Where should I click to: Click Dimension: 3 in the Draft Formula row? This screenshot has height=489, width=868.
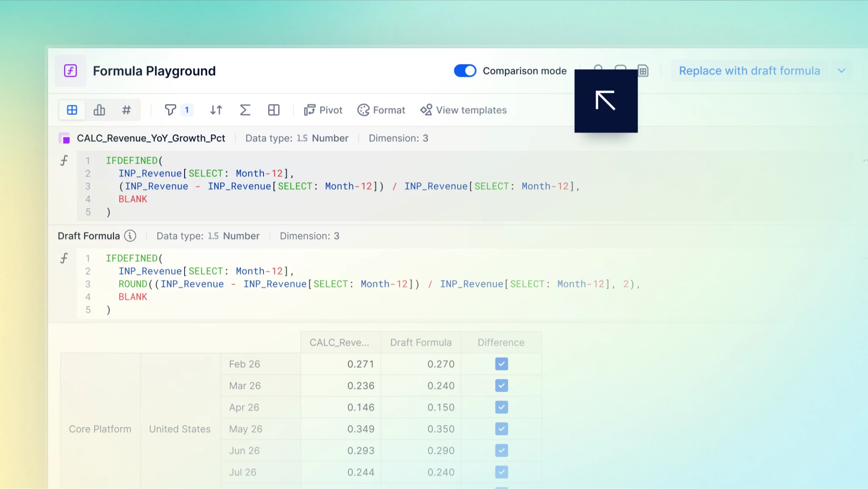(x=309, y=236)
